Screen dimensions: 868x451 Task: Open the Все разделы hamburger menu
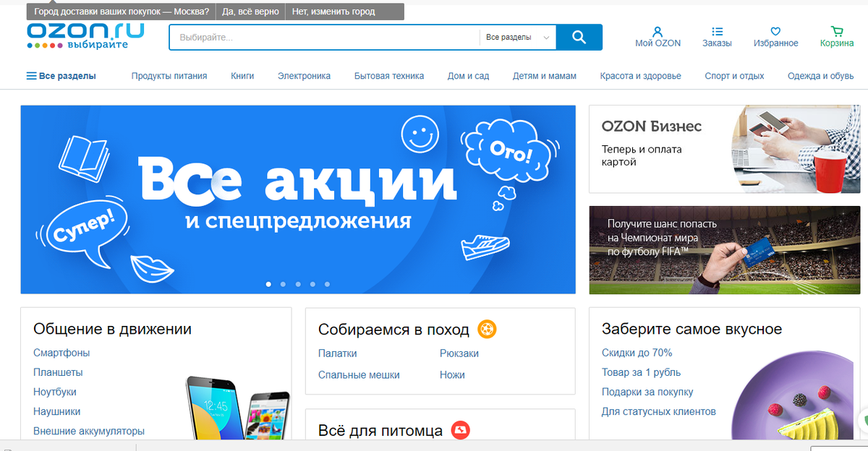[x=61, y=76]
